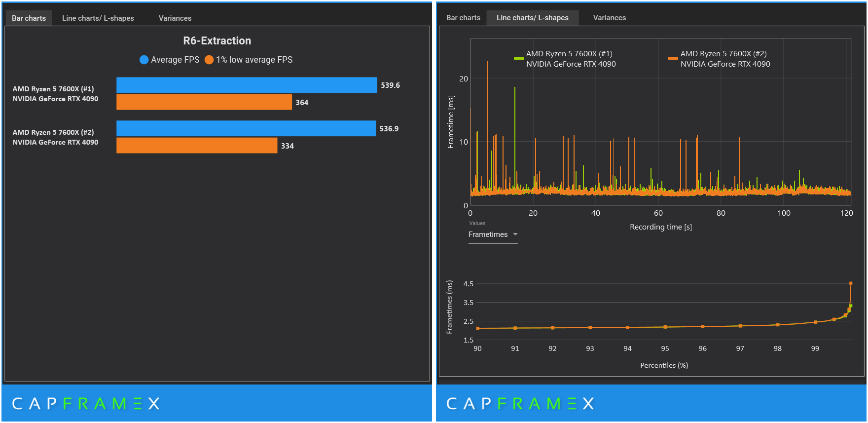Viewport: 868px width, 423px height.
Task: Click the AMD Ryzen 5 7600X (#2) bar chart label
Action: coord(55,137)
